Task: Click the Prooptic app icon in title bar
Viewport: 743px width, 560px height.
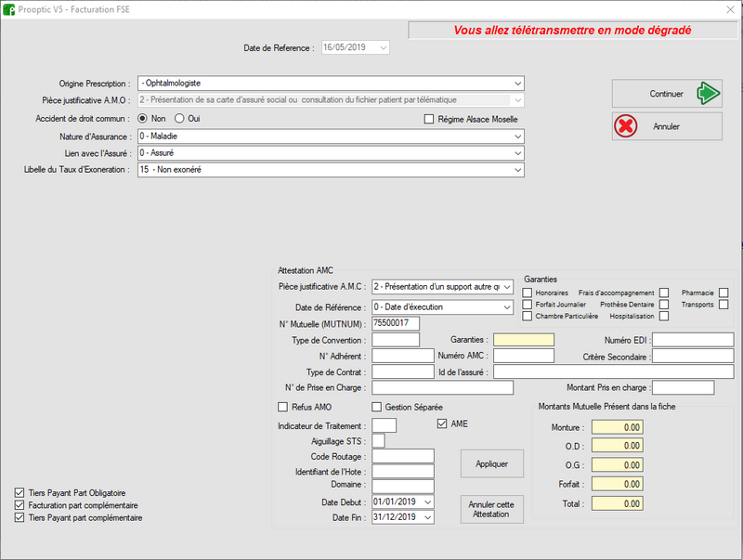Action: click(8, 9)
